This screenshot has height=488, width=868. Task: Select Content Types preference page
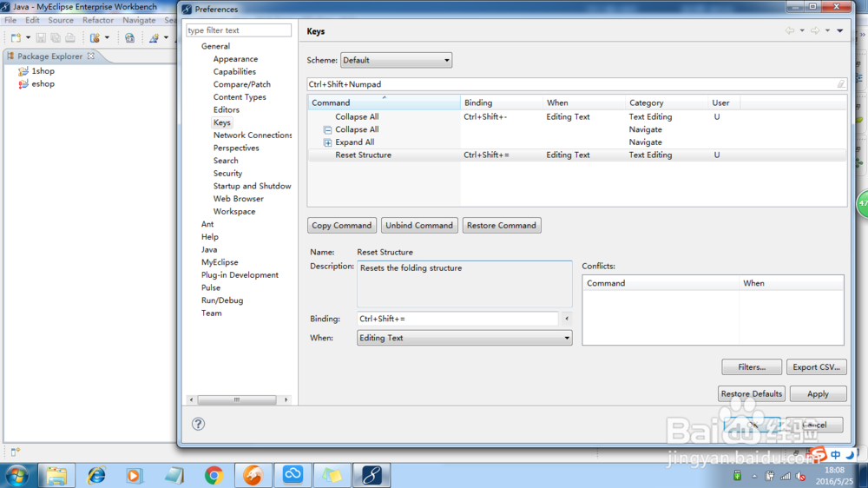[x=240, y=97]
